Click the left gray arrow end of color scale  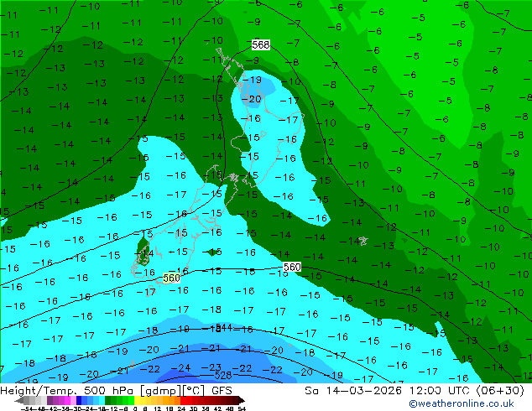point(19,400)
